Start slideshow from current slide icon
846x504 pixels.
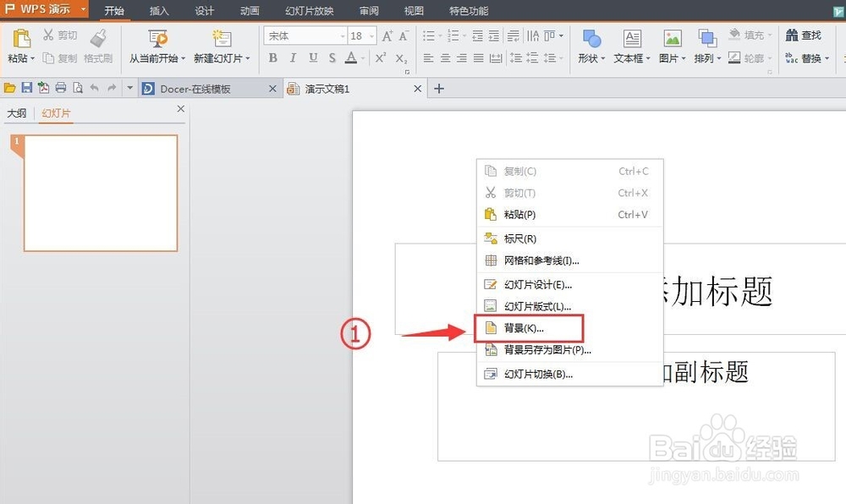(157, 39)
